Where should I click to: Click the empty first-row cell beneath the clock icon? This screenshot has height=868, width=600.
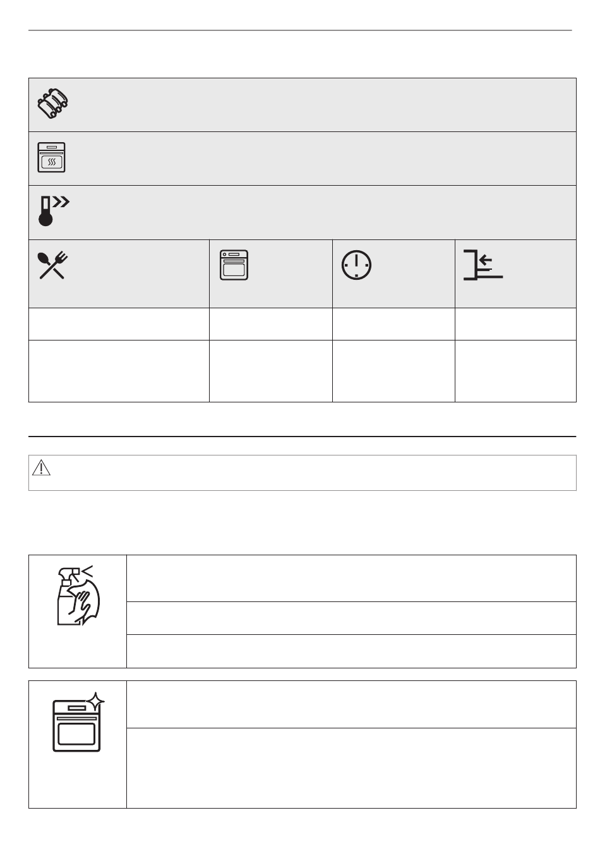coord(393,324)
